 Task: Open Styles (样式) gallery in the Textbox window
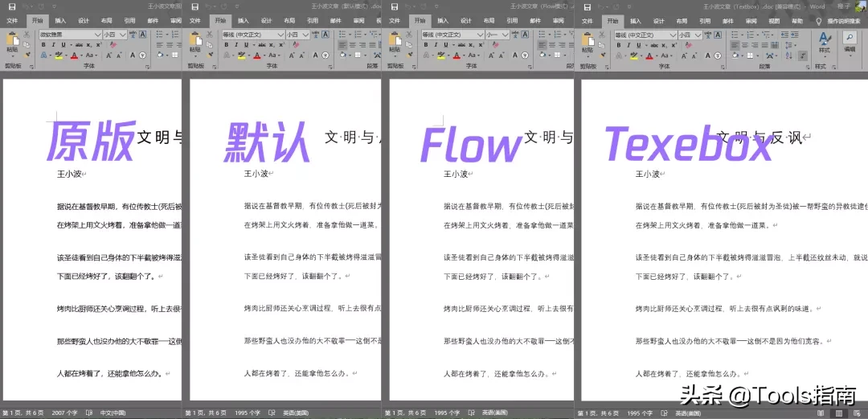[825, 43]
